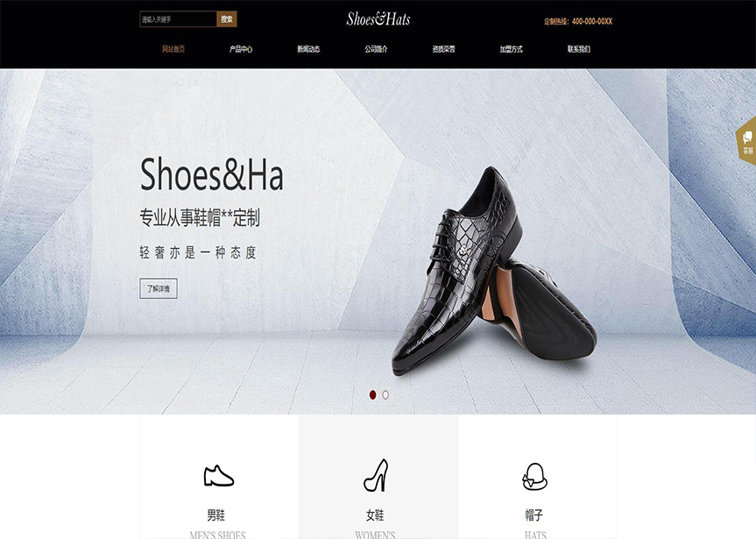Open the 男鞋 category link
The image size is (756, 539).
pos(216,514)
